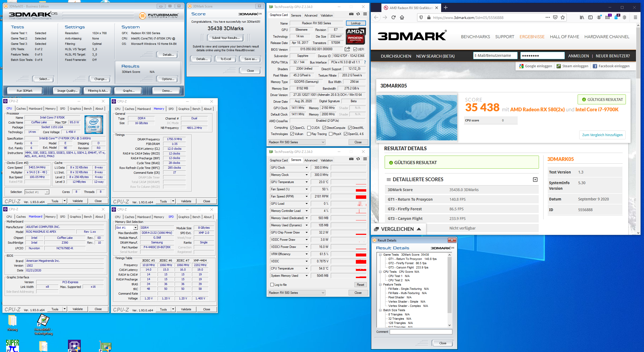Open GPU Temperature sensor dropdown
Screen dimensions: 644x352
[x=307, y=182]
